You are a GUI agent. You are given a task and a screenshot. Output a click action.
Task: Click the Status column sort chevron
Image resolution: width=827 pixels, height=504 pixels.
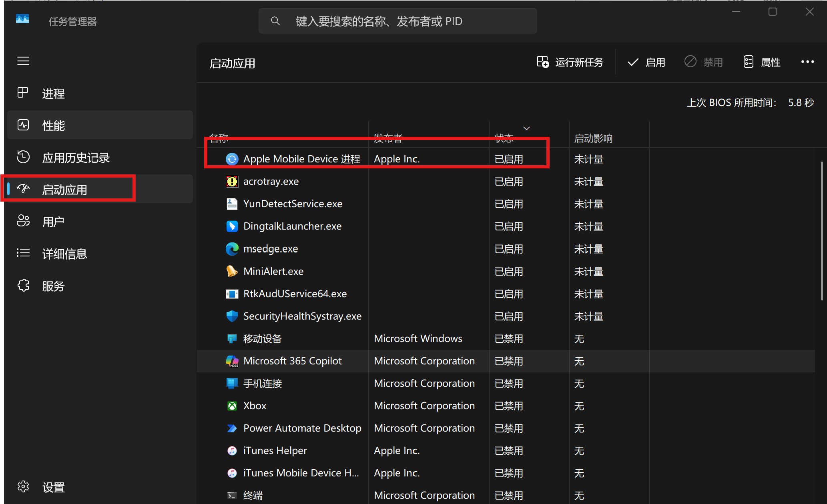coord(526,128)
